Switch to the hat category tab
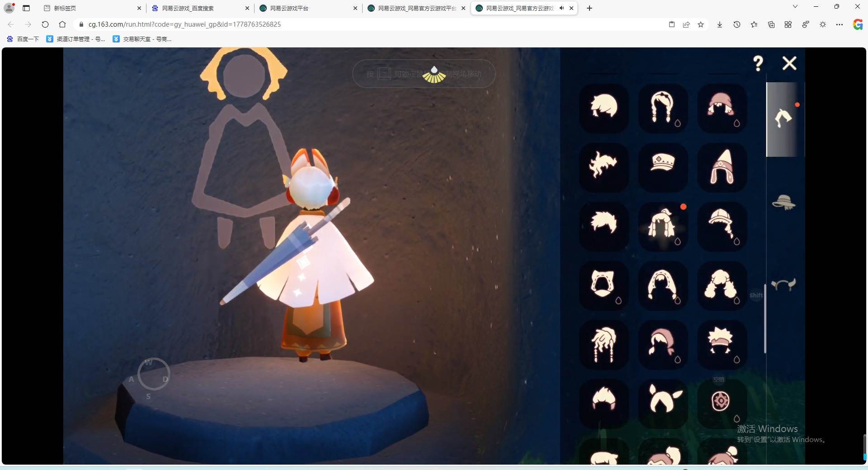Viewport: 868px width, 470px height. 784,202
